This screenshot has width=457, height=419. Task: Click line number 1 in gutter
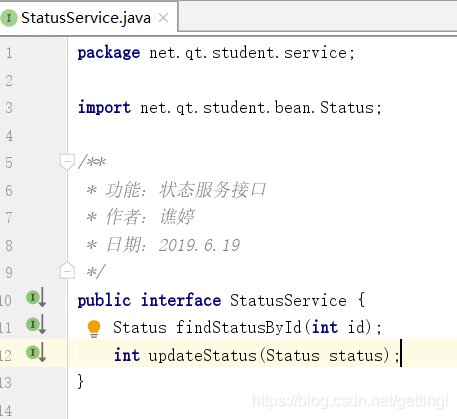9,53
